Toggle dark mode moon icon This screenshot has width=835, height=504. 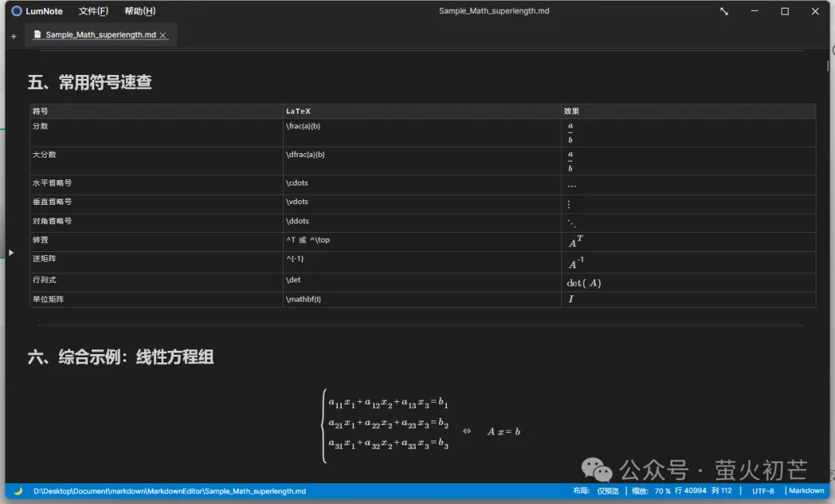pos(18,491)
